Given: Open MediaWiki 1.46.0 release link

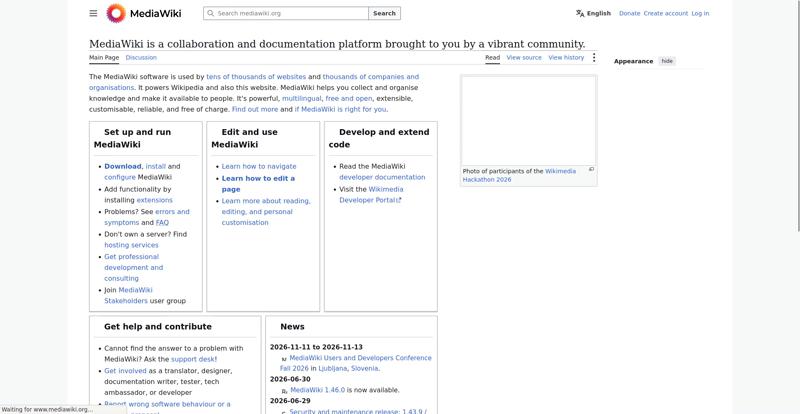Looking at the screenshot, I should click(x=317, y=390).
